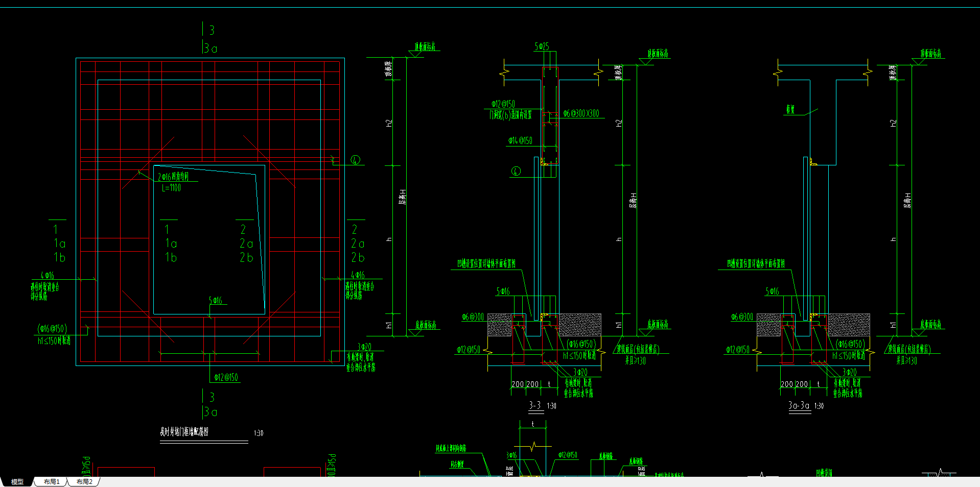Screen dimensions: 980x487
Task: Select the Φ6@300 label in section 3a-3a
Action: (x=742, y=317)
